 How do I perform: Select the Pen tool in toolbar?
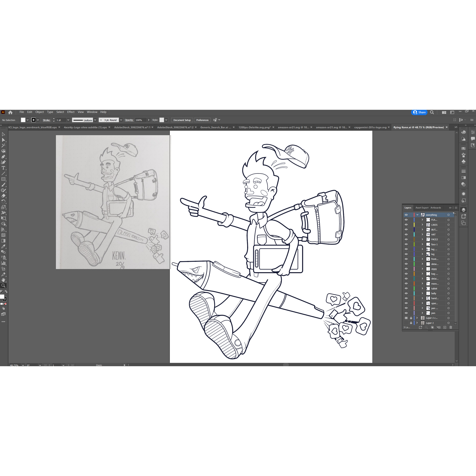[x=3, y=157]
